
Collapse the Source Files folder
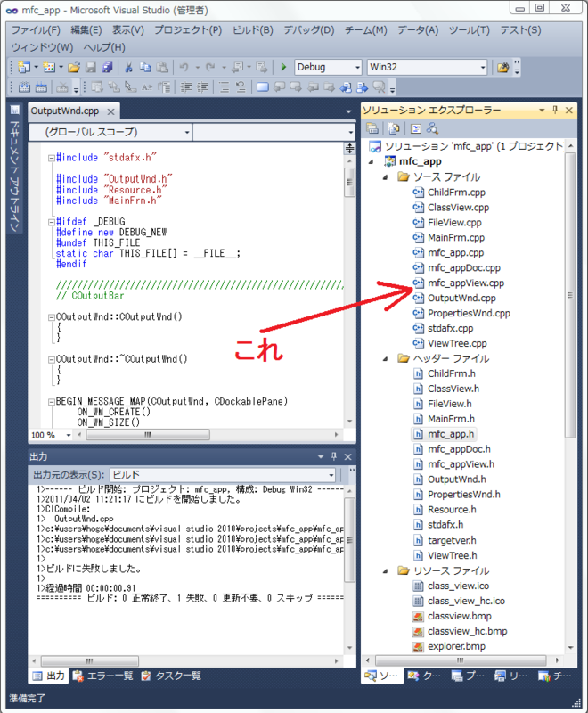click(x=386, y=176)
